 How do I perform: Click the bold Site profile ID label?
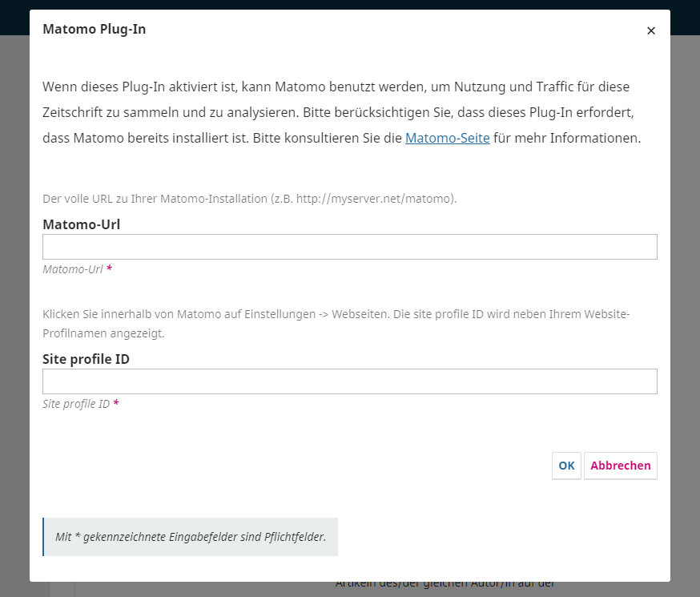86,359
